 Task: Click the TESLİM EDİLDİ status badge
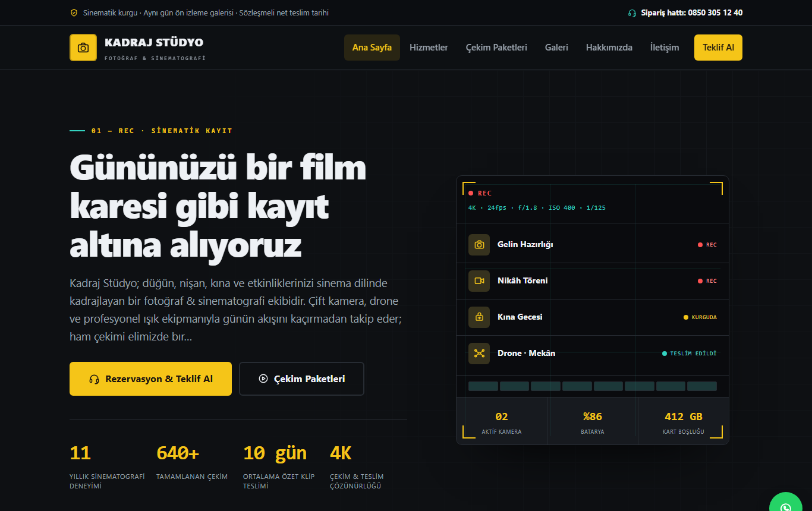[690, 354]
